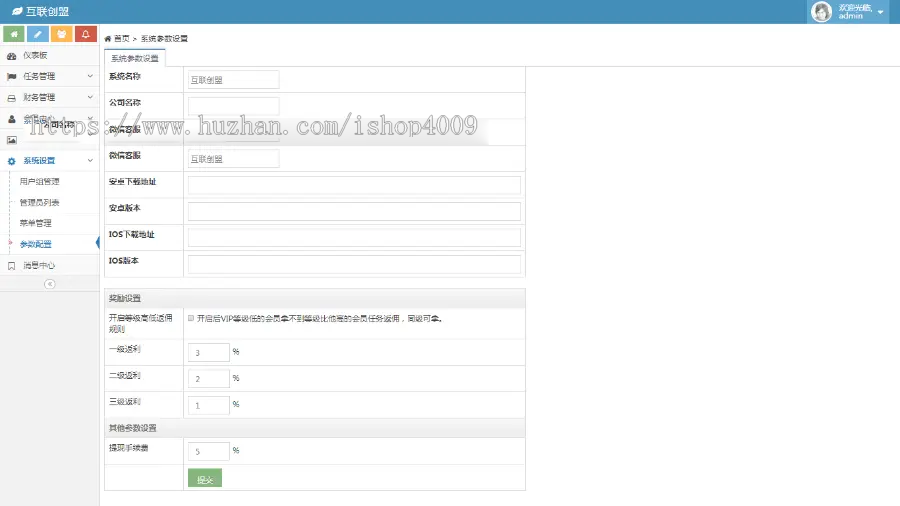This screenshot has height=506, width=900.
Task: Click the orange users shortcut button
Action: (61, 34)
